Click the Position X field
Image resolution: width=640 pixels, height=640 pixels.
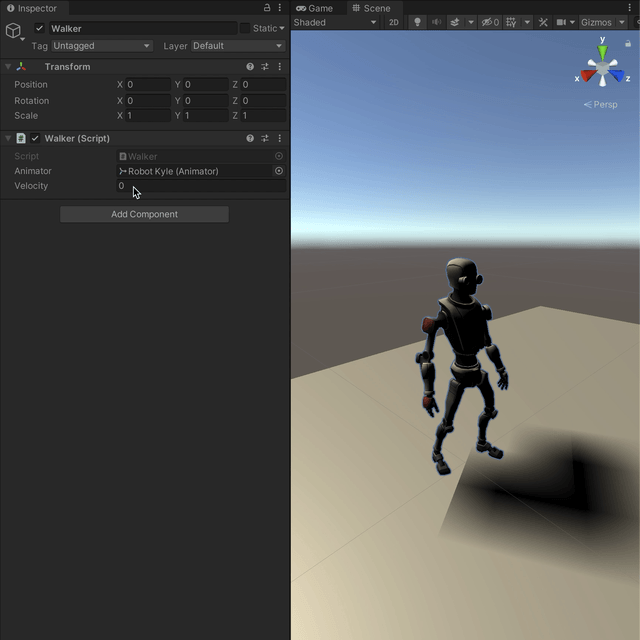148,84
